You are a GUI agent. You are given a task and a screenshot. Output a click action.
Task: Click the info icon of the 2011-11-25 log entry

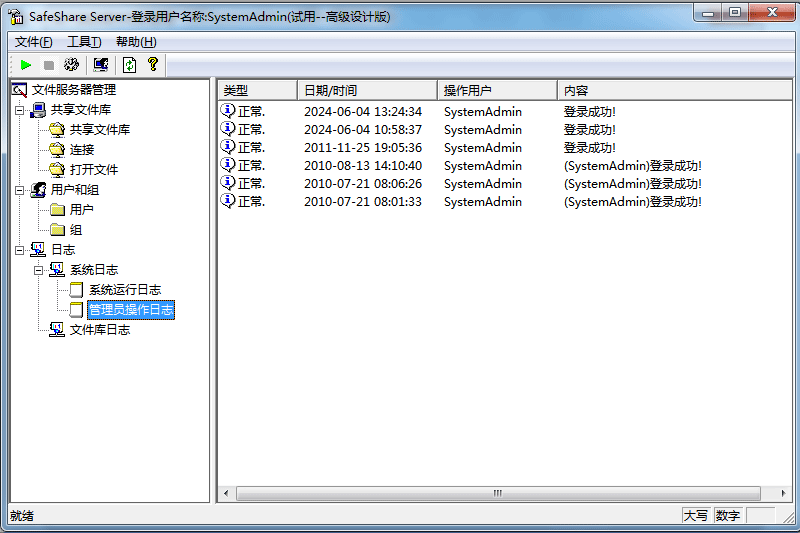[228, 146]
